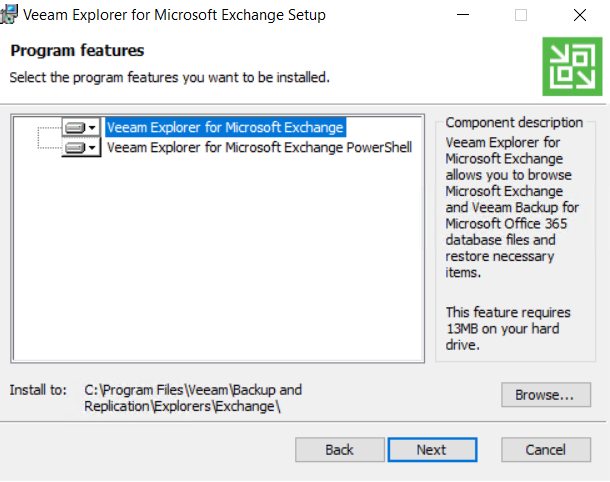The height and width of the screenshot is (482, 610).
Task: Click Browse to change the install folder
Action: point(546,395)
